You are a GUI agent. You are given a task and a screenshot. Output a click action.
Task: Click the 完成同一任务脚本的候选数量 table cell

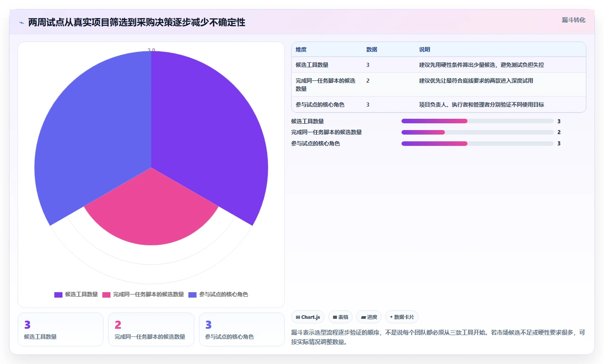coord(326,84)
